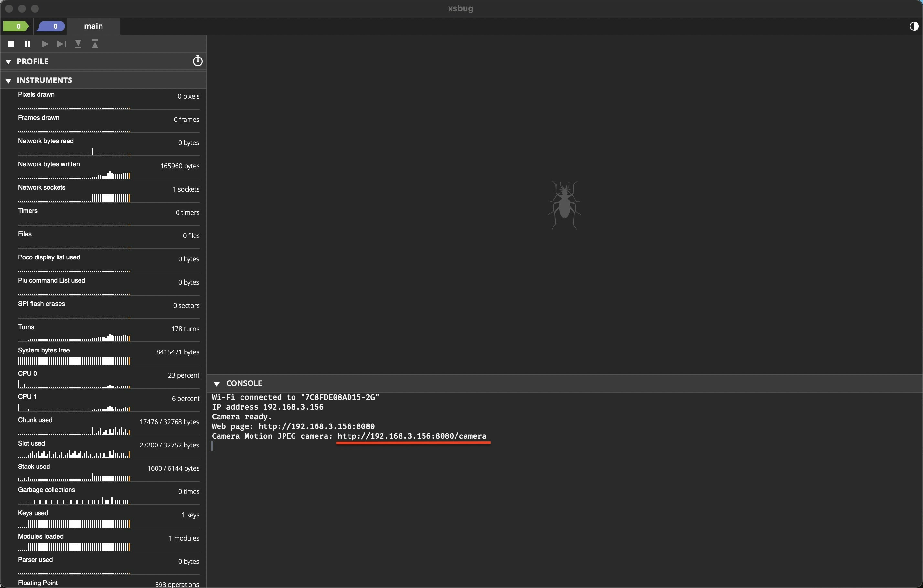This screenshot has height=588, width=923.
Task: Toggle profiling with the stopwatch icon
Action: (x=198, y=61)
